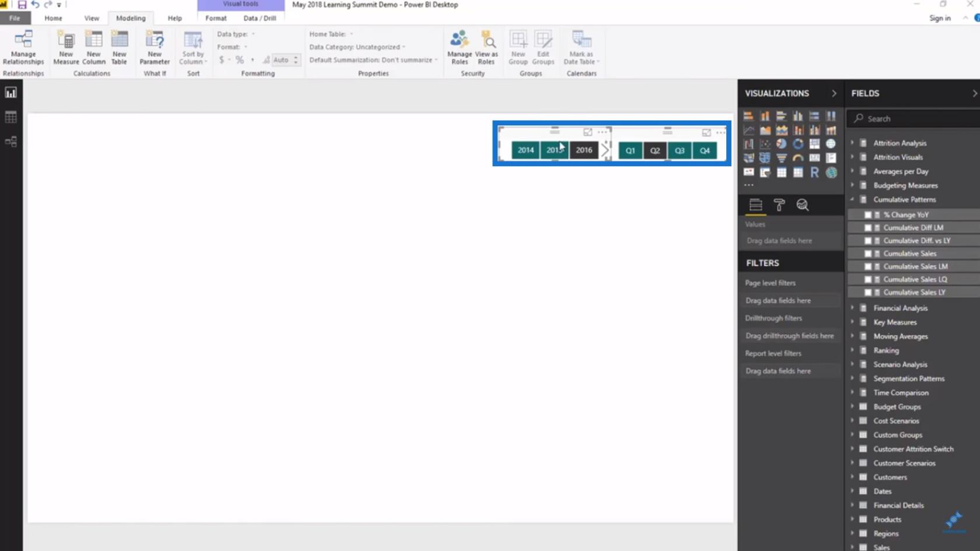Select the waterfall chart visualization
The height and width of the screenshot is (551, 980).
(748, 143)
